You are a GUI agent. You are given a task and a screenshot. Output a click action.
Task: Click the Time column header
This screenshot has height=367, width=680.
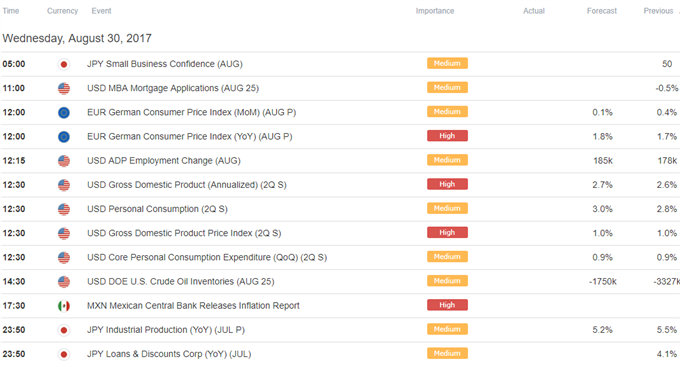[11, 11]
